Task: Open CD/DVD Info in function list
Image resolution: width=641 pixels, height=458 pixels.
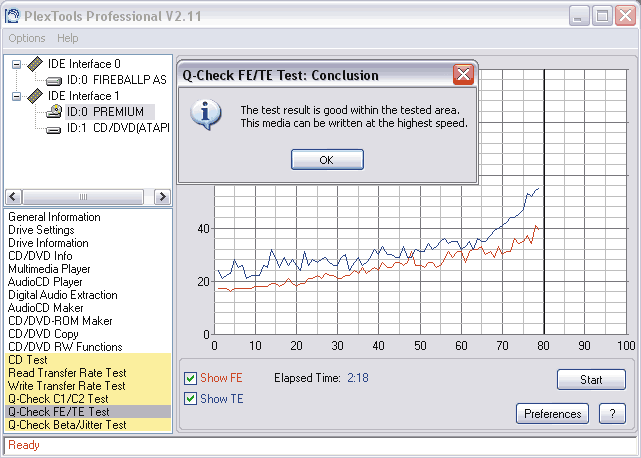Action: tap(40, 256)
